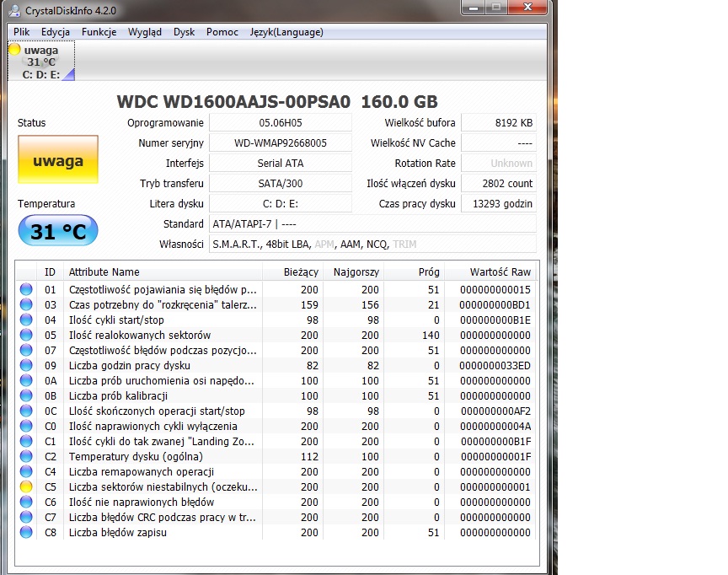Click blue status dot for attribute 05
728x575 pixels.
(26, 335)
